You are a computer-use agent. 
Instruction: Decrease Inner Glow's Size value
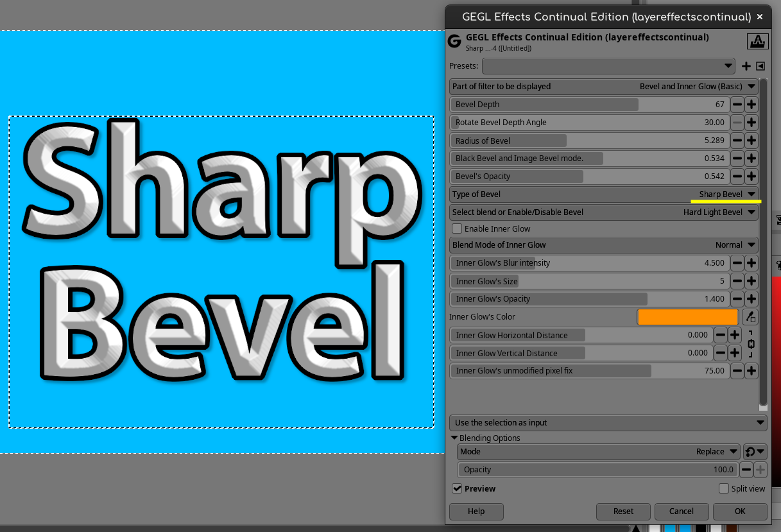point(737,281)
